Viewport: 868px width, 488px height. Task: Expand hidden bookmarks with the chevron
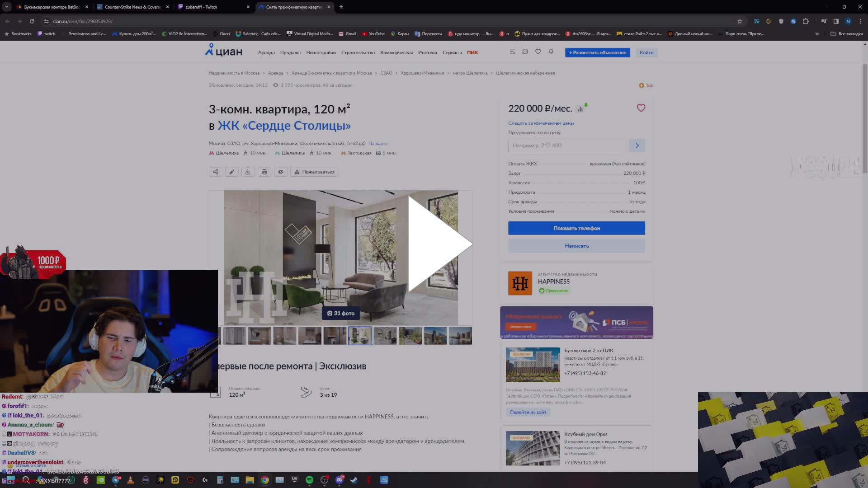click(817, 33)
